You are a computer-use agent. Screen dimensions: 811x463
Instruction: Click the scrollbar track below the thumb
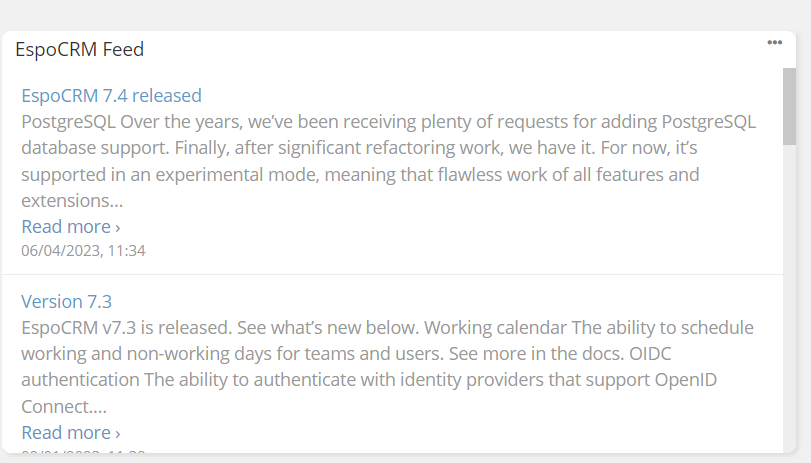pos(789,300)
